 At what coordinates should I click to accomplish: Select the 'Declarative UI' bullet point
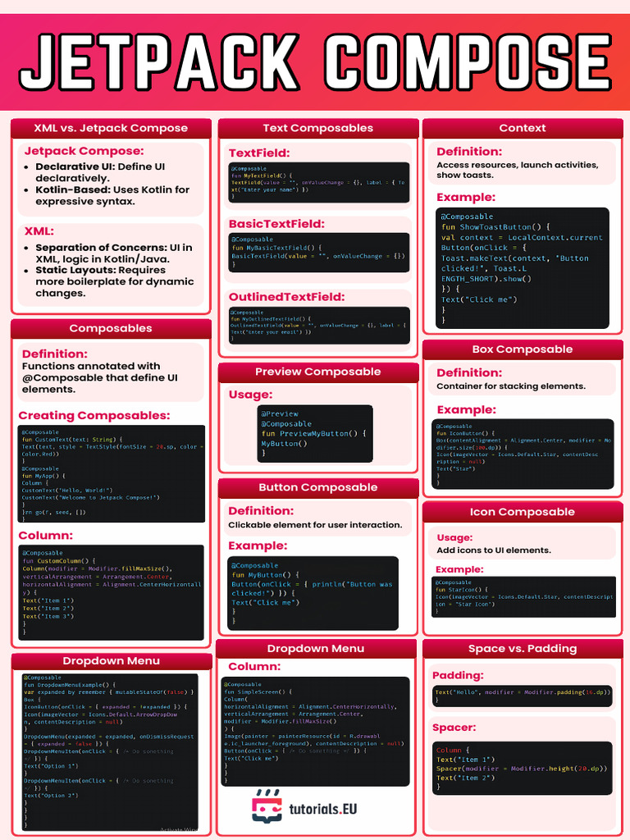[100, 172]
